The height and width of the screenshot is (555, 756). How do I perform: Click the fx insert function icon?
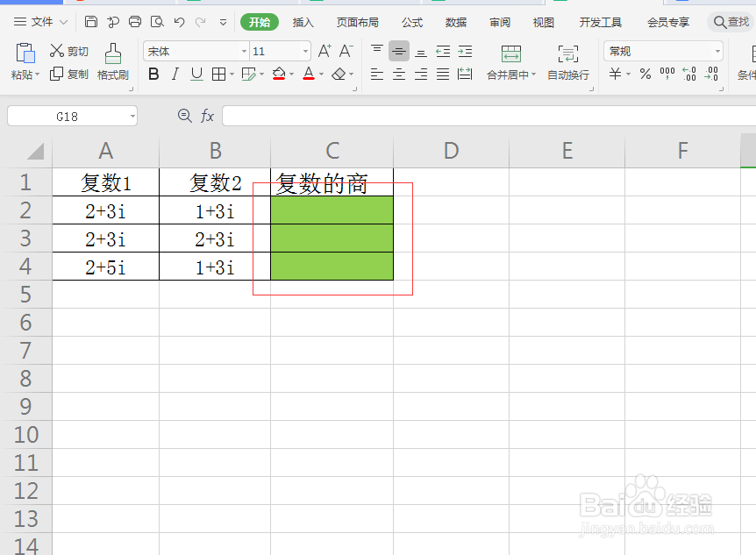207,116
